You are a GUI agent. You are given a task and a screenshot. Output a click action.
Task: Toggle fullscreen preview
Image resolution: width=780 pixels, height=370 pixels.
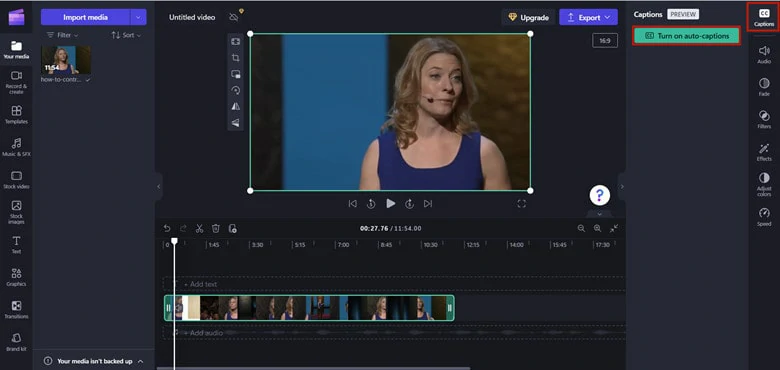[521, 203]
